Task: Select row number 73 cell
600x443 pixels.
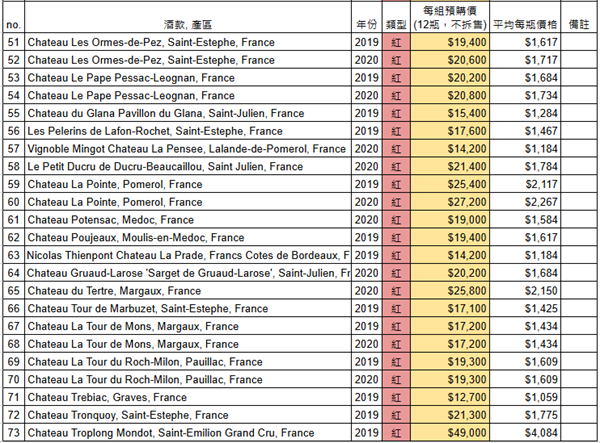Action: click(x=13, y=433)
